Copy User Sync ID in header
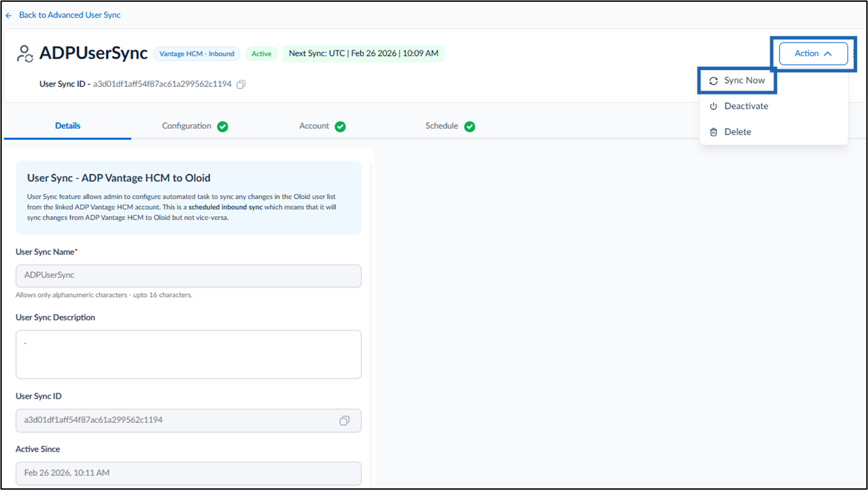This screenshot has width=868, height=490. pyautogui.click(x=241, y=84)
